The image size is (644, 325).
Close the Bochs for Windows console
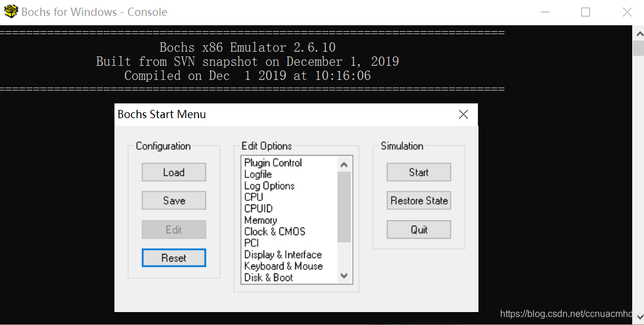click(627, 12)
